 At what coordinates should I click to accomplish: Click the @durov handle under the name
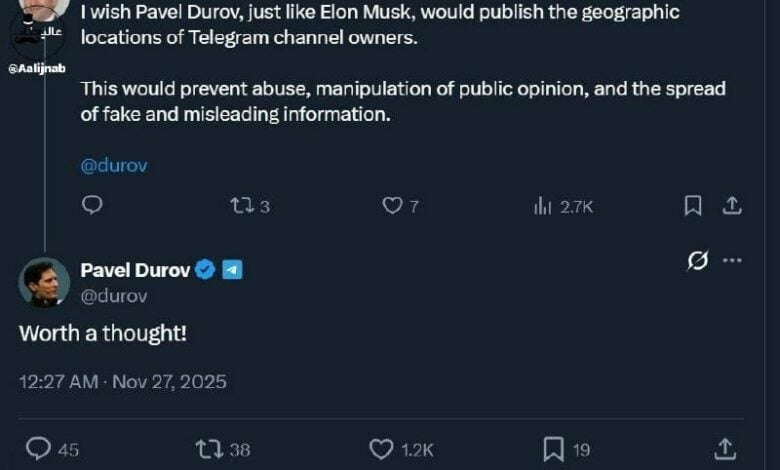tap(113, 296)
